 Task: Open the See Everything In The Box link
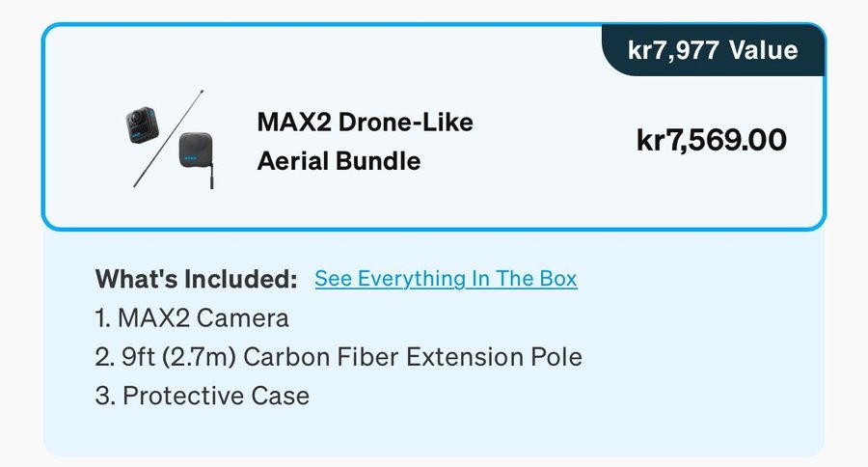446,279
